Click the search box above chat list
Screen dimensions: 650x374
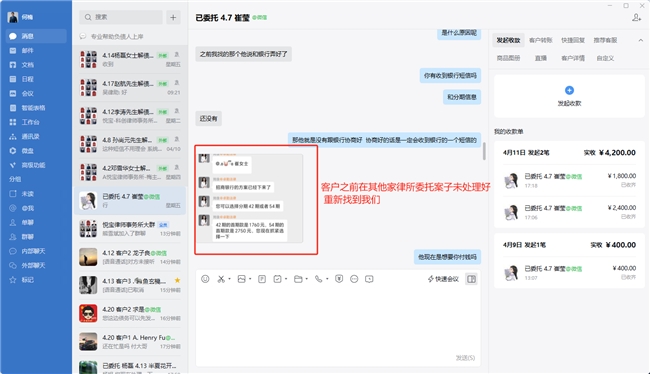click(121, 17)
